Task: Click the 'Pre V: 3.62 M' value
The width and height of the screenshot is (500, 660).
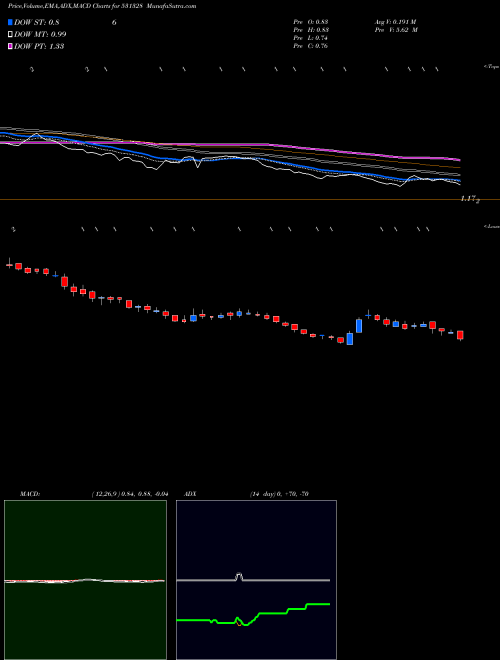Action: tap(396, 30)
